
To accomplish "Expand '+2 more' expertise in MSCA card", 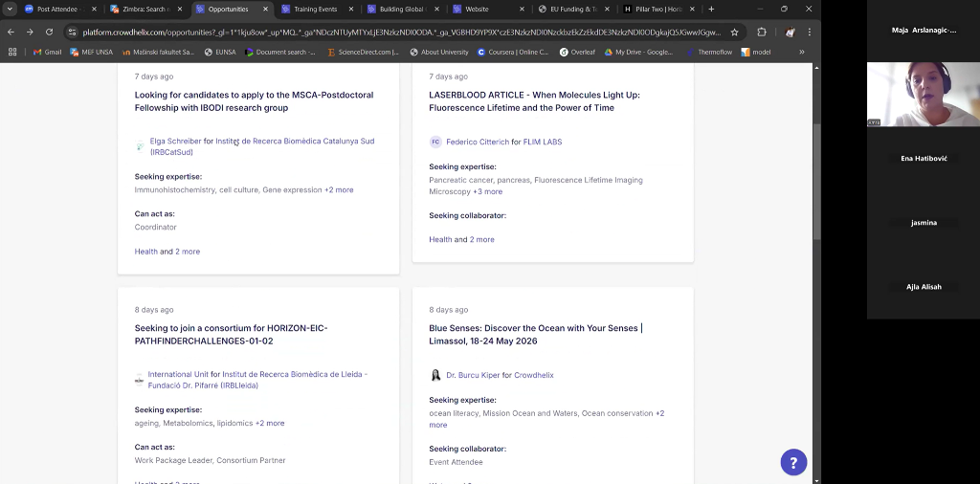I will click(x=339, y=189).
